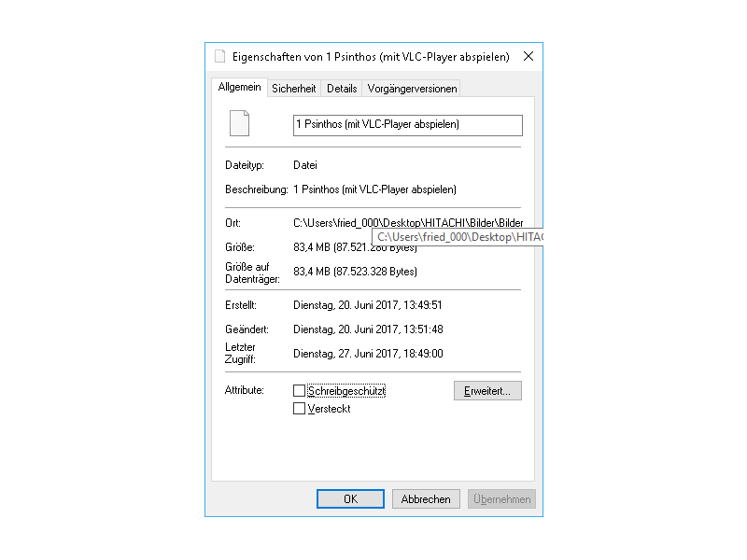Click the Letzter Zugriff date value
Viewport: 747px width, 560px height.
(x=368, y=354)
